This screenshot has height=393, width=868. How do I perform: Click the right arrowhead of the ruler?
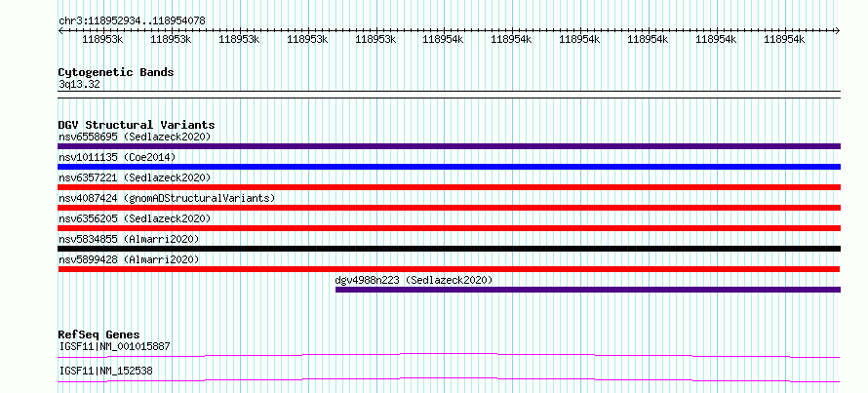(838, 31)
